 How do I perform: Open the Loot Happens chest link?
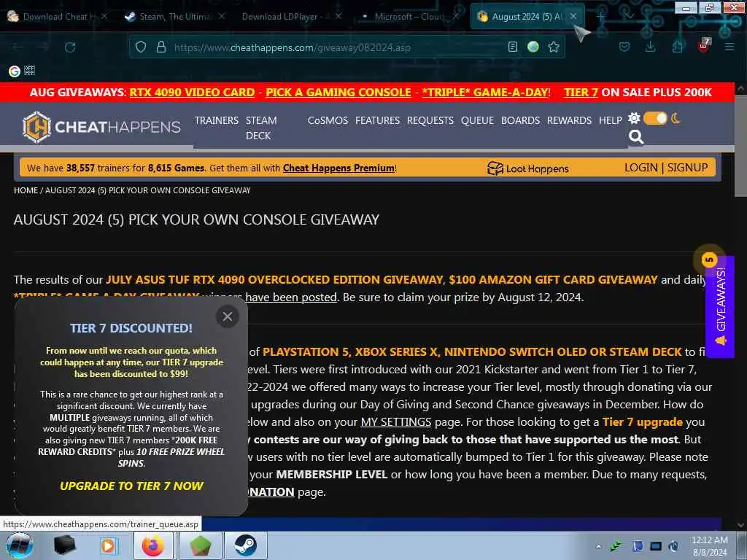528,168
